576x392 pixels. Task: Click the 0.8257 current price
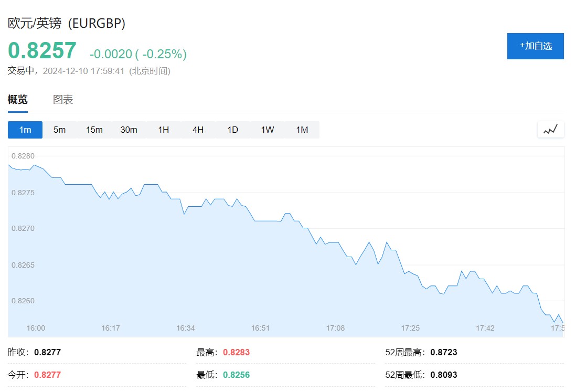click(x=42, y=50)
